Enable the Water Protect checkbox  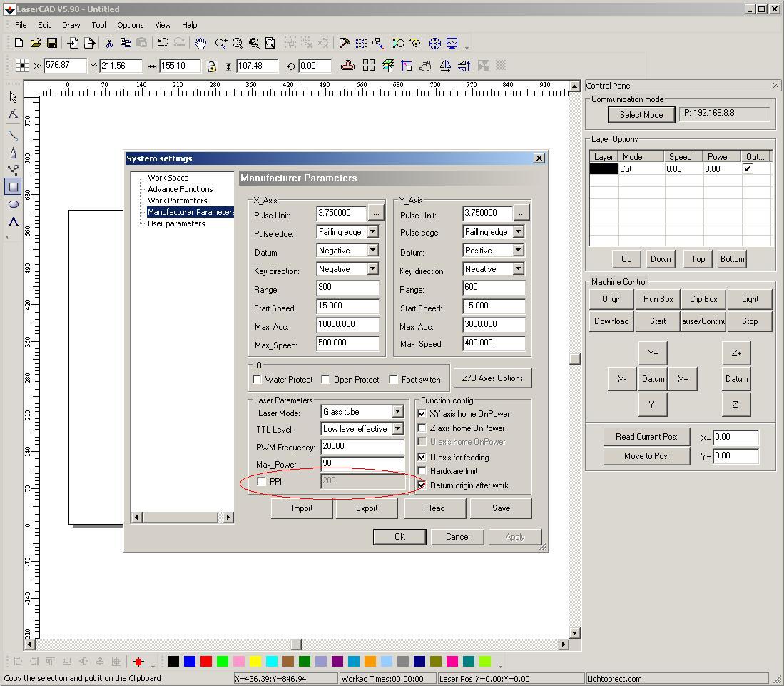pos(258,379)
